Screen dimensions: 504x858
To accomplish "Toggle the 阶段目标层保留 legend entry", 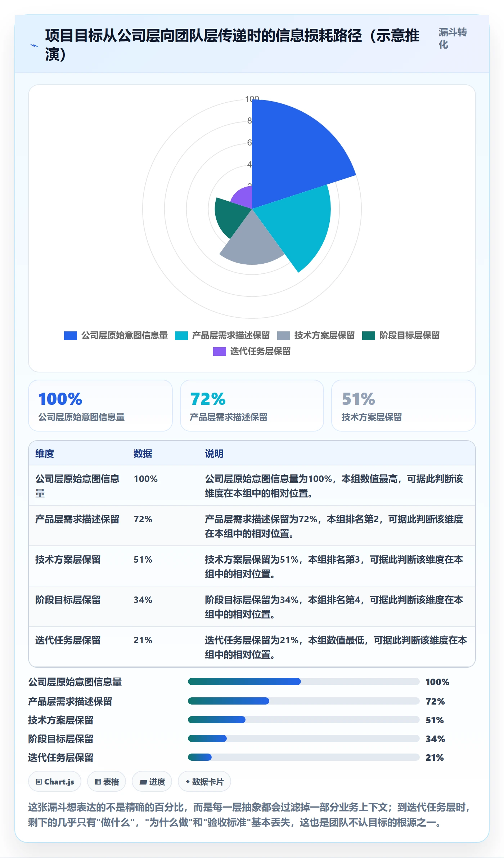I will tap(401, 336).
